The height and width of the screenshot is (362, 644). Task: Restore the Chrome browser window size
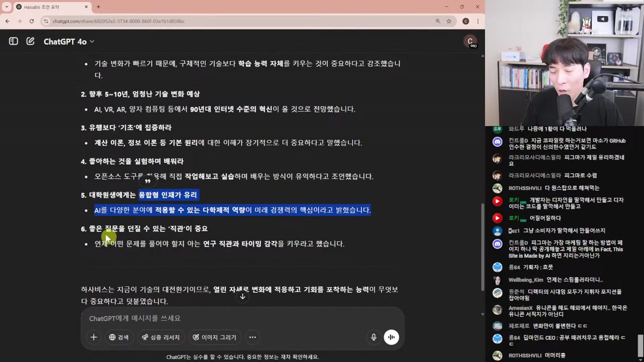pos(462,7)
